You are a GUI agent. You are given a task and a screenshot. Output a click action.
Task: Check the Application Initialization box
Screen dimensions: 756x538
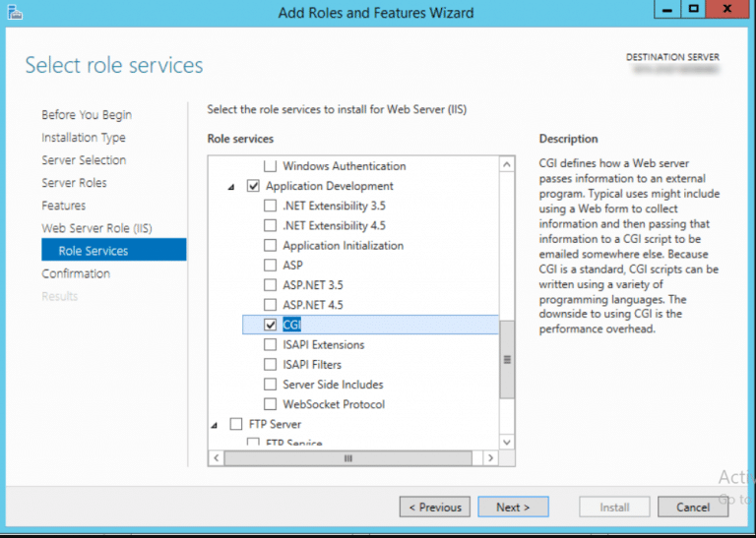pyautogui.click(x=270, y=245)
